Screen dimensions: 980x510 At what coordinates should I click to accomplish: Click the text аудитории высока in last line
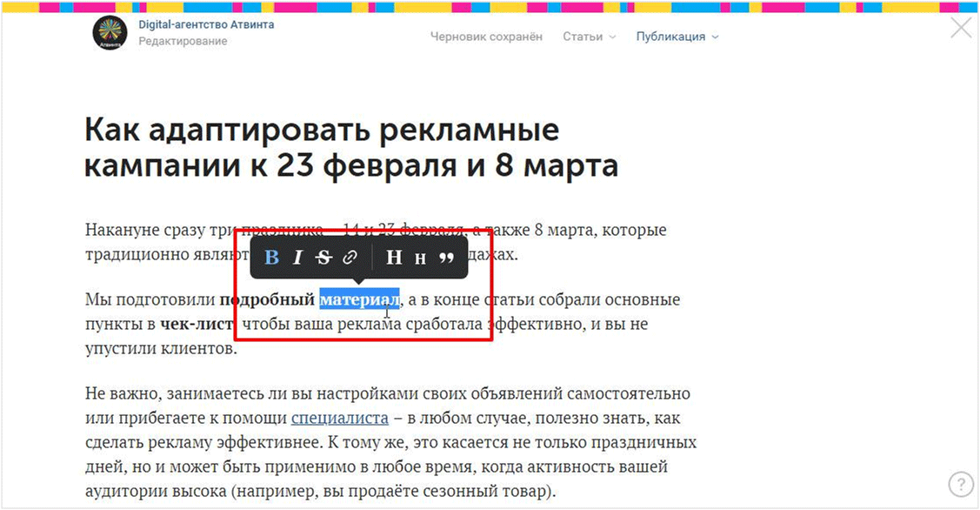156,491
